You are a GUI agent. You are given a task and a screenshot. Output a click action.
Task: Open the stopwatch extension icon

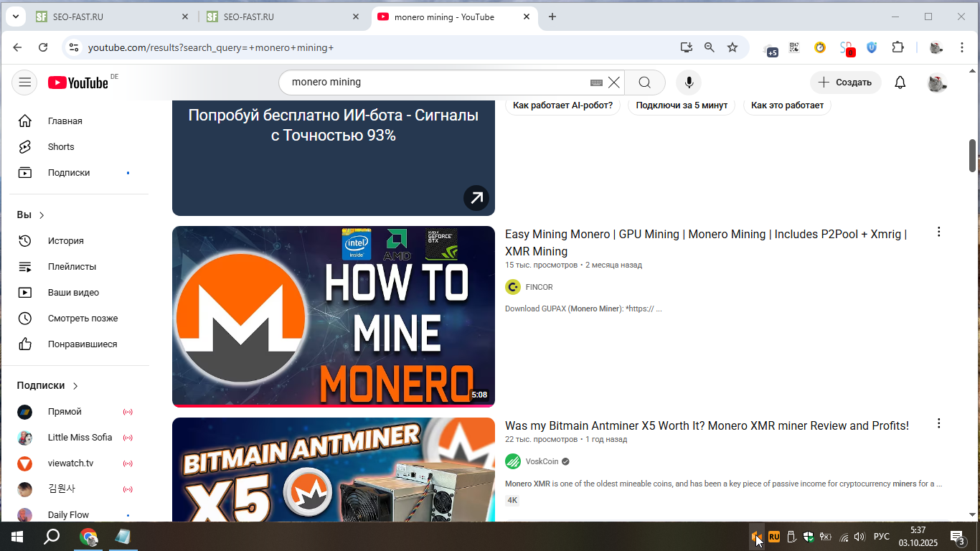click(820, 47)
